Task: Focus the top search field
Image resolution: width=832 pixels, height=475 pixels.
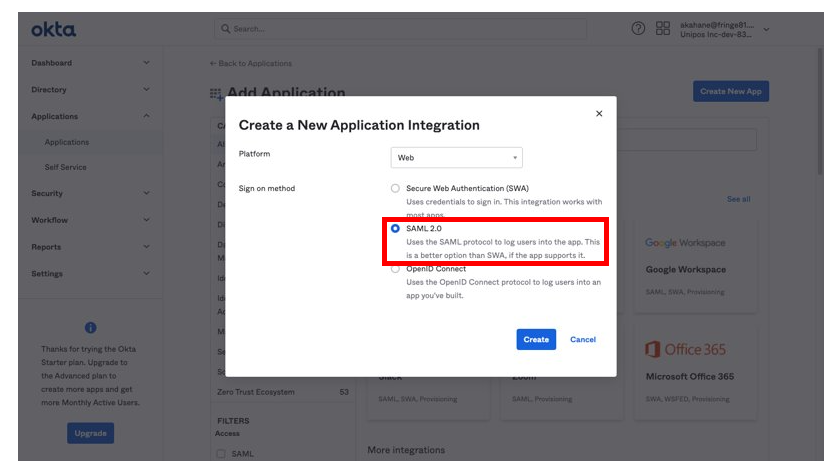Action: (401, 29)
